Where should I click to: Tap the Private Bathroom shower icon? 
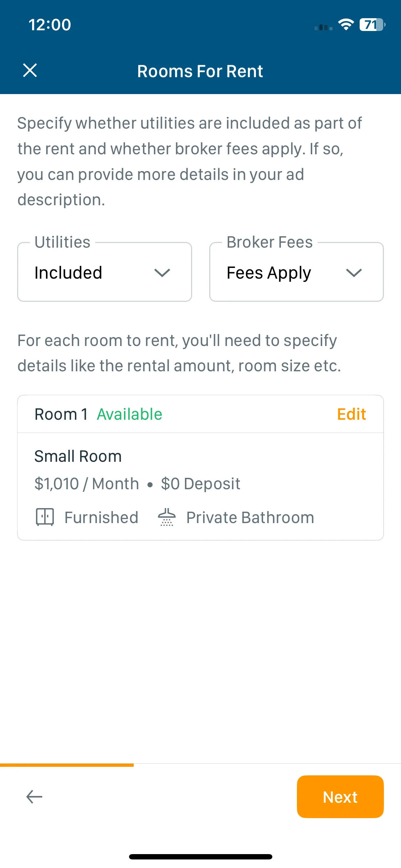point(167,517)
